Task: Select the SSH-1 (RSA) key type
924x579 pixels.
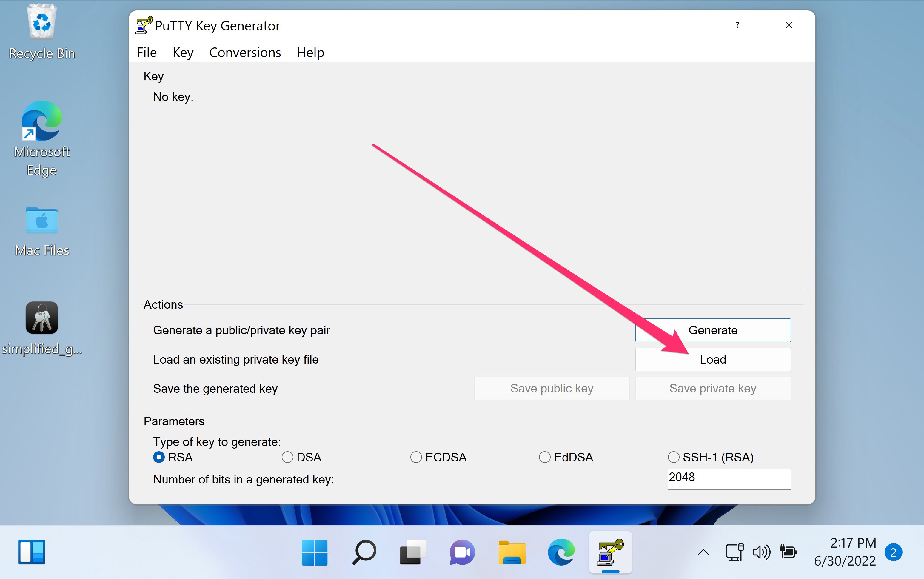Action: pyautogui.click(x=711, y=457)
